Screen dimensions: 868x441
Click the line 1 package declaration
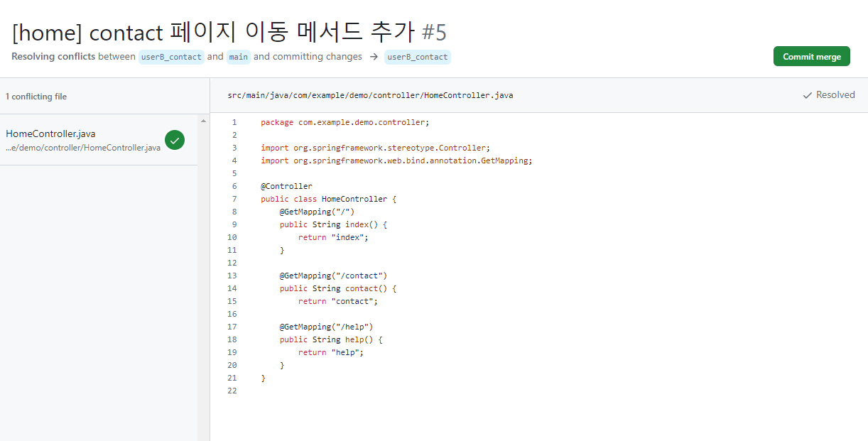point(345,122)
